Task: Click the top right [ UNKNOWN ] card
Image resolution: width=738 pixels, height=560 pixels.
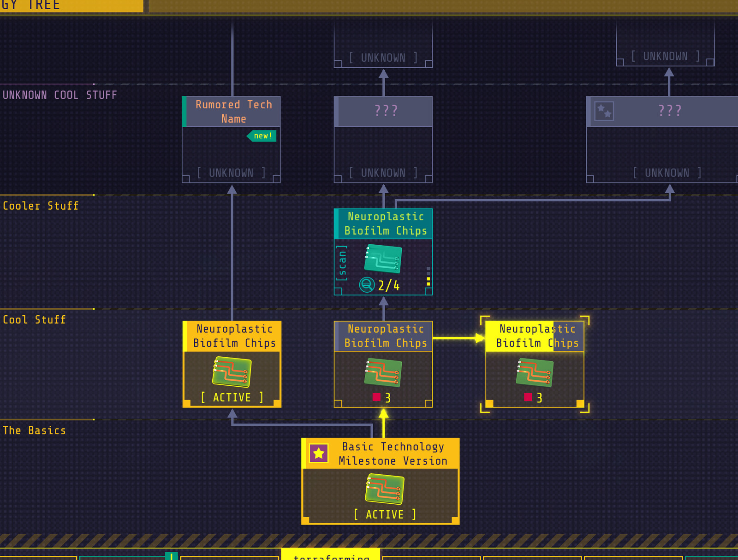Action: (666, 43)
